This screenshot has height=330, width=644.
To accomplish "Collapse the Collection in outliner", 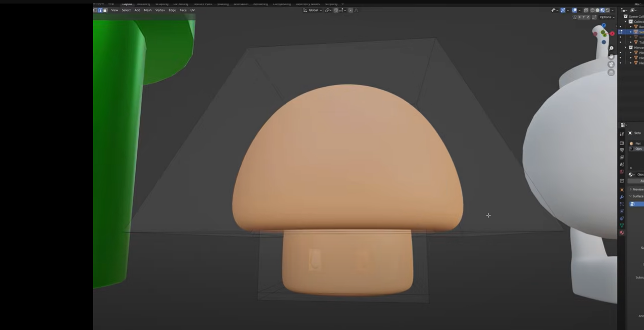I will 626,21.
